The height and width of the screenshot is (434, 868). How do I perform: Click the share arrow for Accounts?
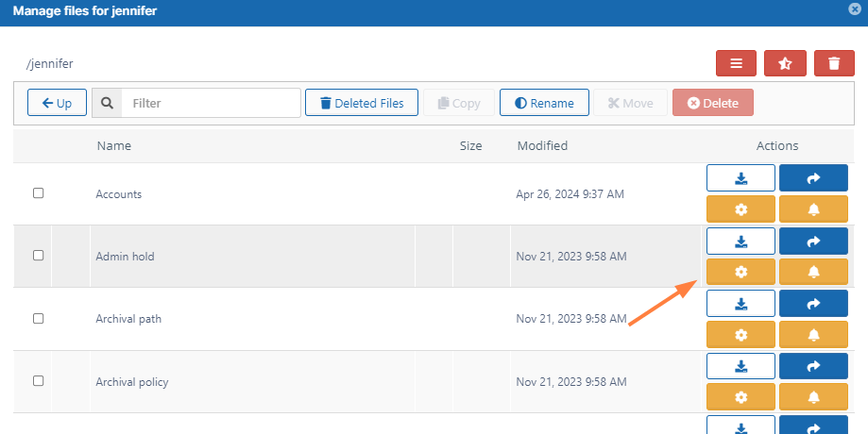point(813,178)
